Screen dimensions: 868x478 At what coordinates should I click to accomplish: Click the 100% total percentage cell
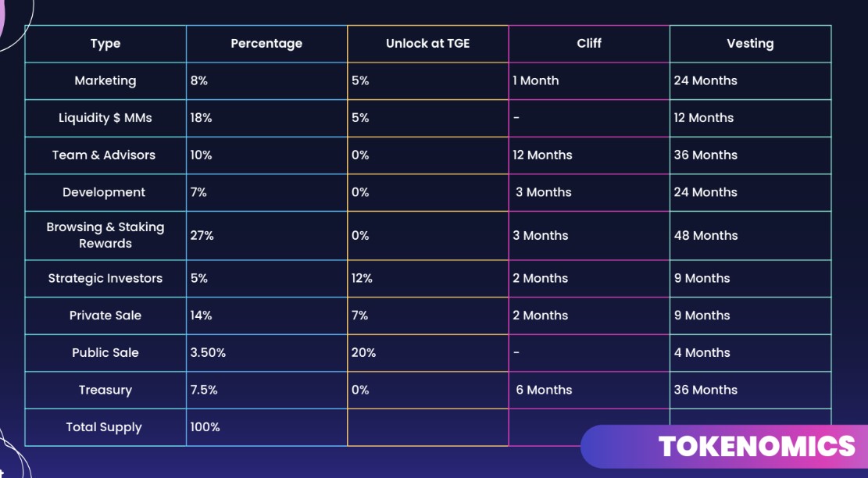coord(205,427)
